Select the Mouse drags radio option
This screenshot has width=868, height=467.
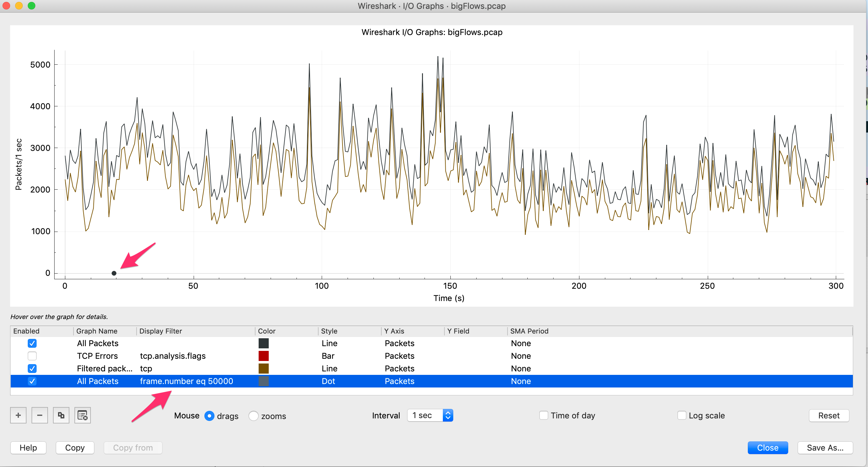click(x=209, y=416)
